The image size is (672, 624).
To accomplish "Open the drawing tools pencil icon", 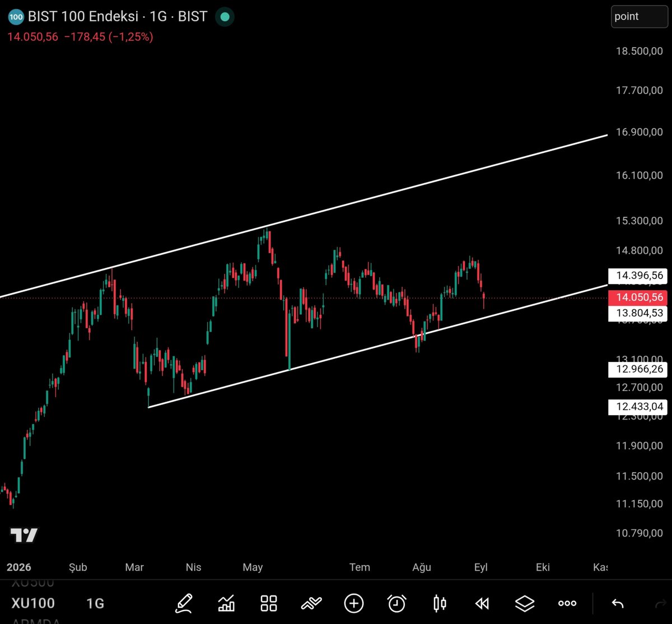I will tap(184, 603).
